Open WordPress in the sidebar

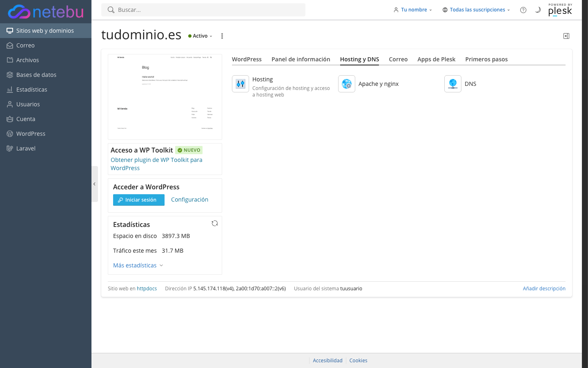click(x=46, y=134)
